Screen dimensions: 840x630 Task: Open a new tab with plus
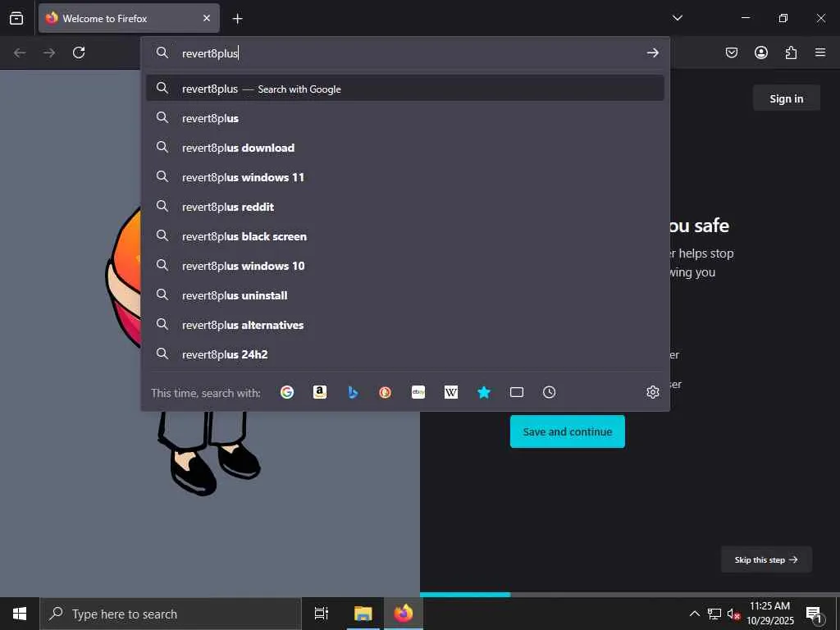coord(237,19)
